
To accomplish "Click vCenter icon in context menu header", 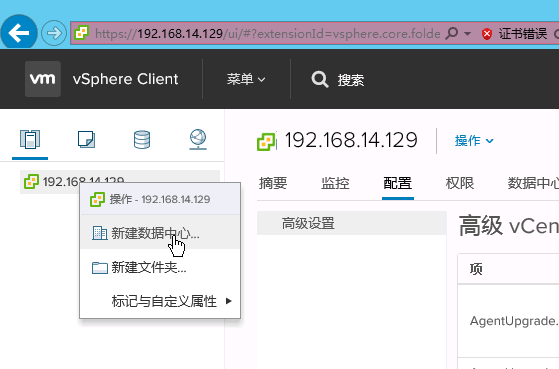I will [97, 199].
